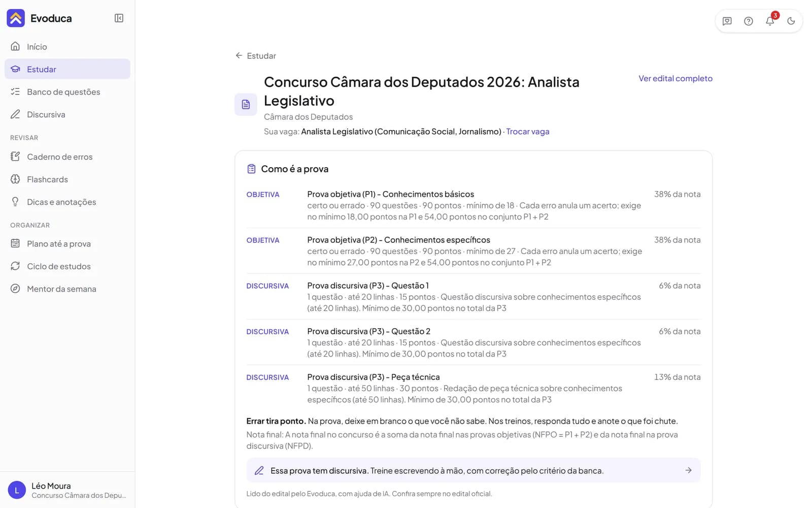This screenshot has width=812, height=508.
Task: Select Prova discursiva (P3) – Questão 1 text
Action: click(x=368, y=285)
